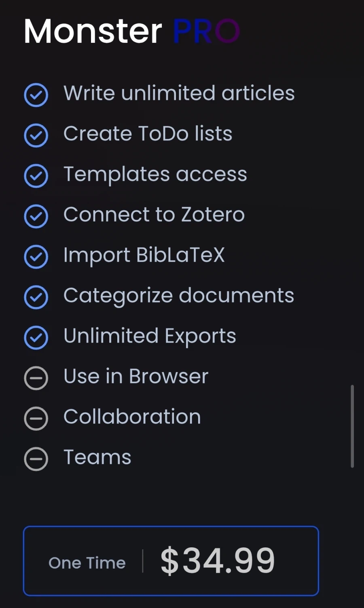Image resolution: width=364 pixels, height=608 pixels.
Task: Click the $34.99 price text
Action: [218, 561]
